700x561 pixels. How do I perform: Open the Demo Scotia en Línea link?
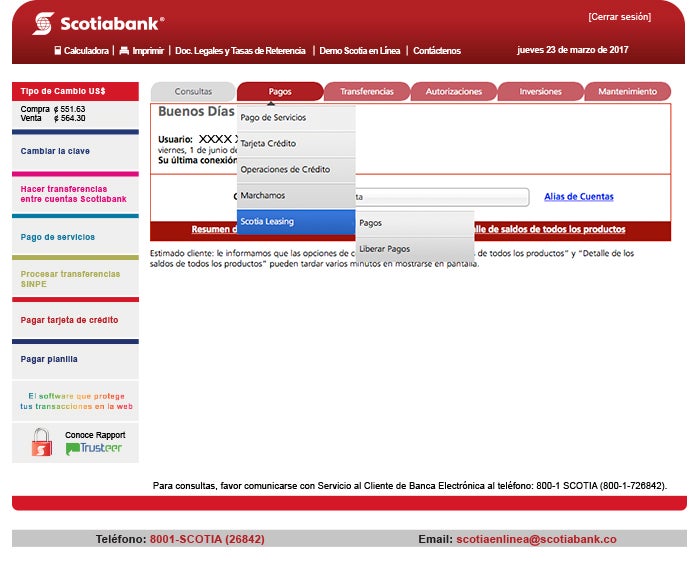(359, 50)
